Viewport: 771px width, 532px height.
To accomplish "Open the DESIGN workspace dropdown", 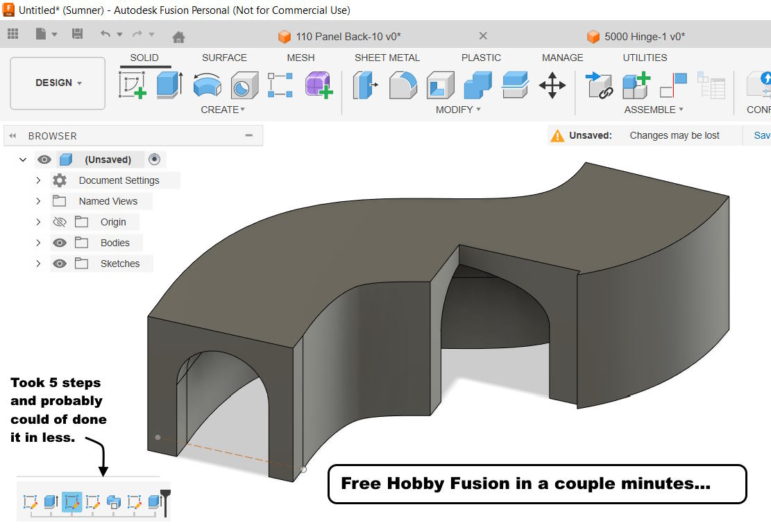I will click(58, 83).
